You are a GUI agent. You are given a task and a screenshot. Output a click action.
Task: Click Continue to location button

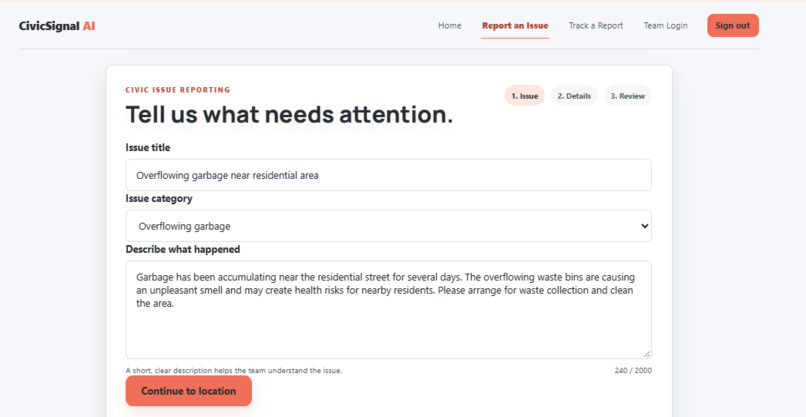(x=189, y=391)
